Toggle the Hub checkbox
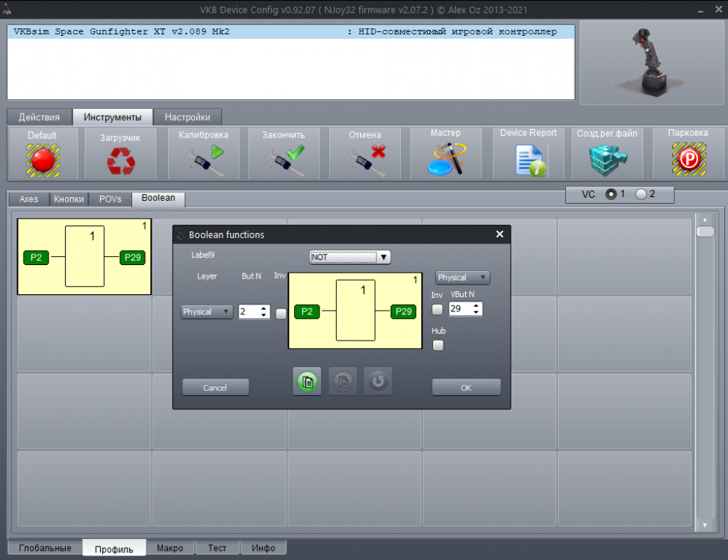This screenshot has height=560, width=728. (x=438, y=346)
